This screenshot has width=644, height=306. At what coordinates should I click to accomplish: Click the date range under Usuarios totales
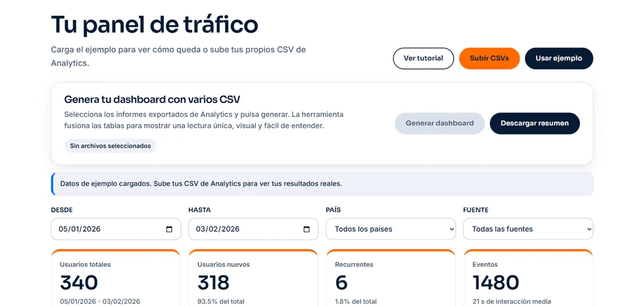(100, 301)
